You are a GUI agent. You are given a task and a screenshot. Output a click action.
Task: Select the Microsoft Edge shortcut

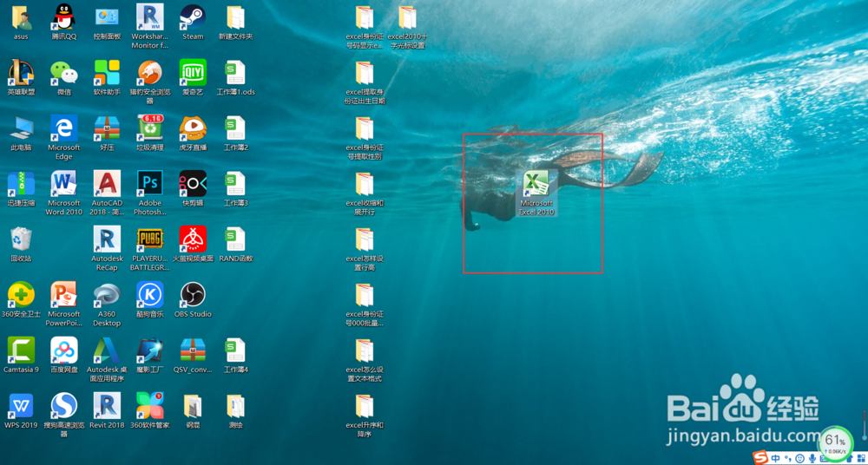point(64,137)
